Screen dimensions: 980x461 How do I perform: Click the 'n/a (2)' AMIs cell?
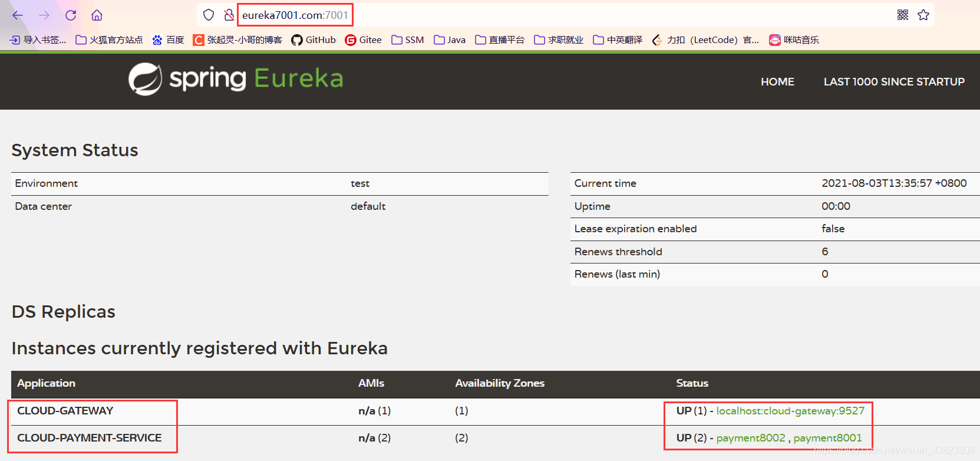pyautogui.click(x=374, y=438)
